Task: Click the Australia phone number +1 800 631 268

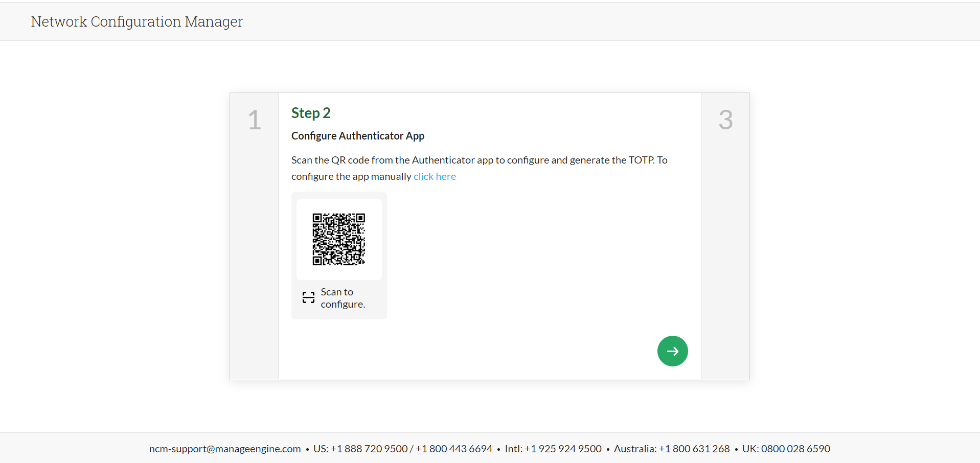Action: click(x=694, y=449)
